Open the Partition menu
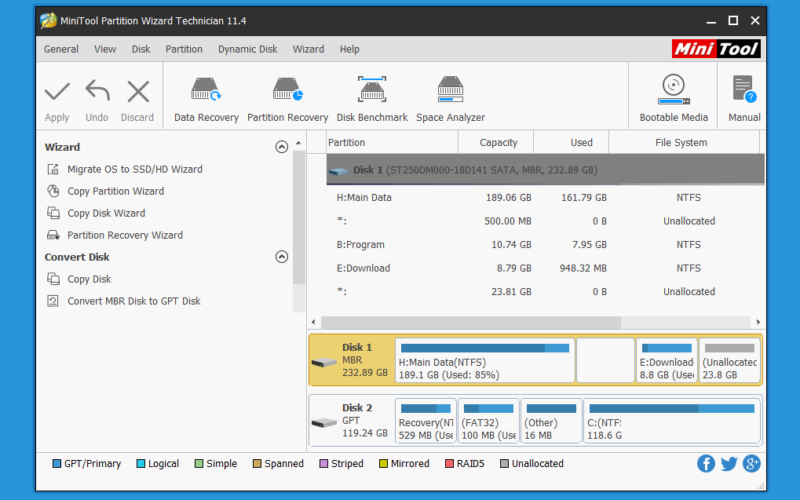Screen dimensions: 800x500 (184, 49)
